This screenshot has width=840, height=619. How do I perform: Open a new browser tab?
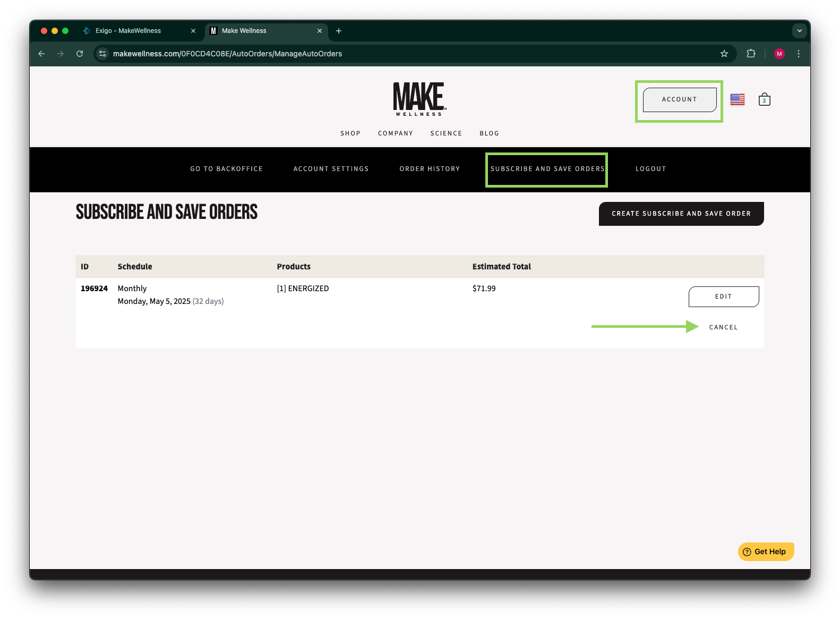(x=338, y=31)
